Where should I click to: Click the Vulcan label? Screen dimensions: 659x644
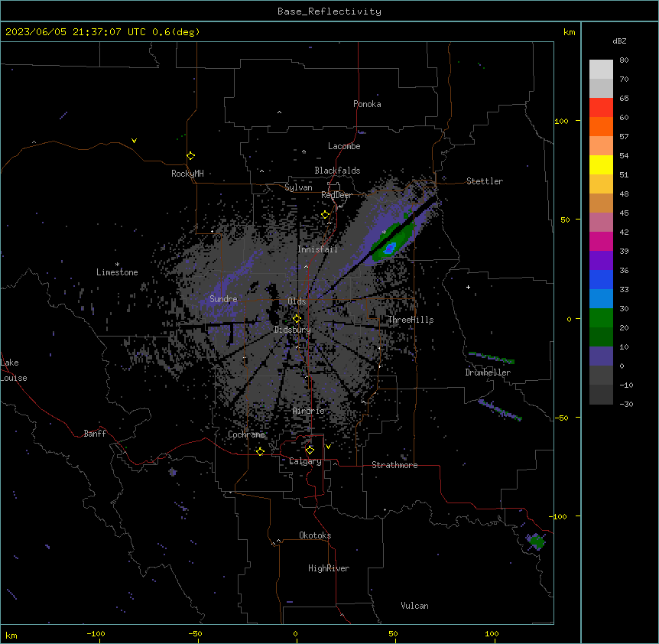[415, 606]
